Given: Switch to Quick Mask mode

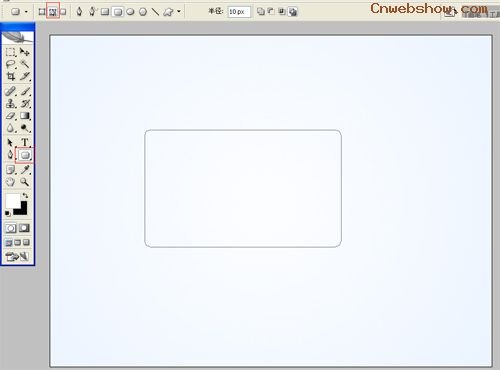Looking at the screenshot, I should tap(24, 228).
